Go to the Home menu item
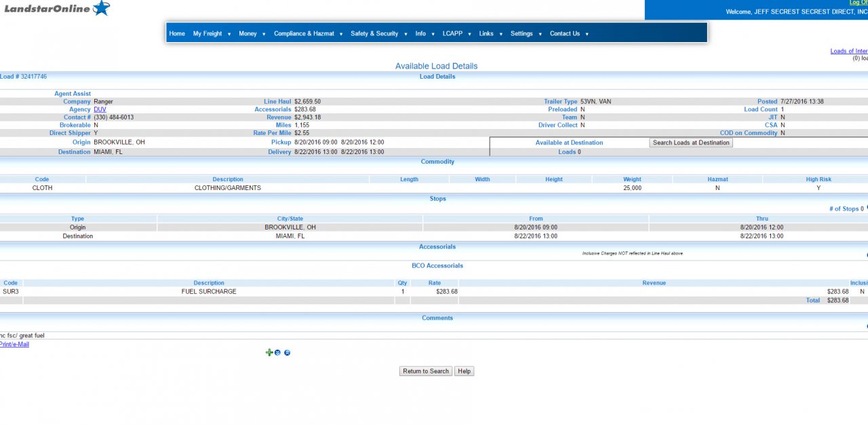The image size is (868, 425). coord(177,33)
